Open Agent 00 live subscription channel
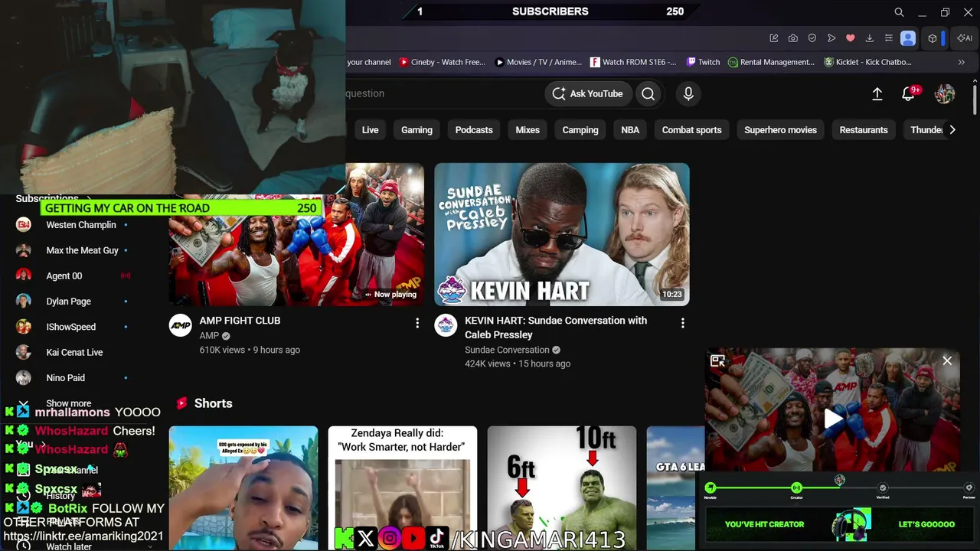This screenshot has height=551, width=980. point(64,275)
